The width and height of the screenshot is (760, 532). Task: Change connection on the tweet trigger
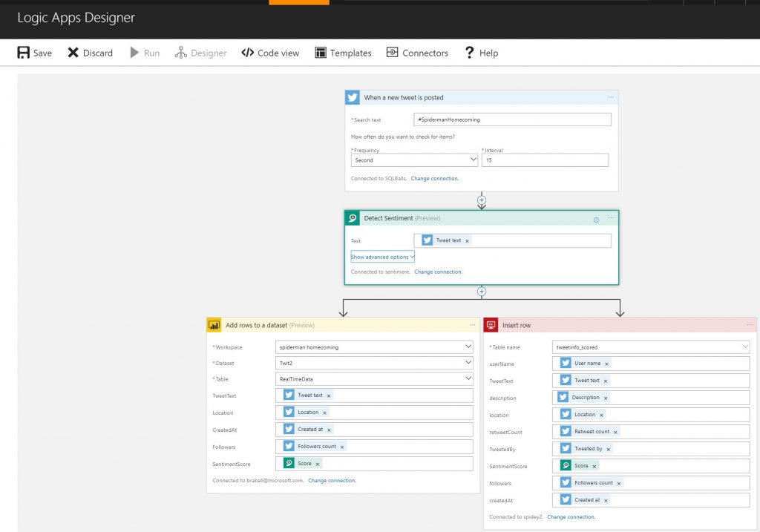tap(434, 179)
